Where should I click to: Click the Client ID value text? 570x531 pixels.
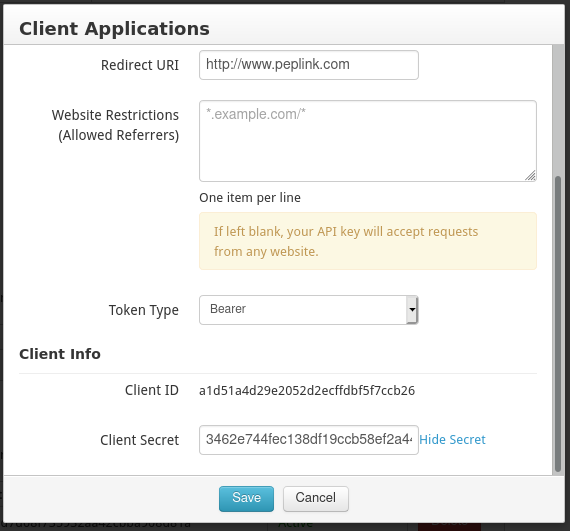pyautogui.click(x=307, y=391)
